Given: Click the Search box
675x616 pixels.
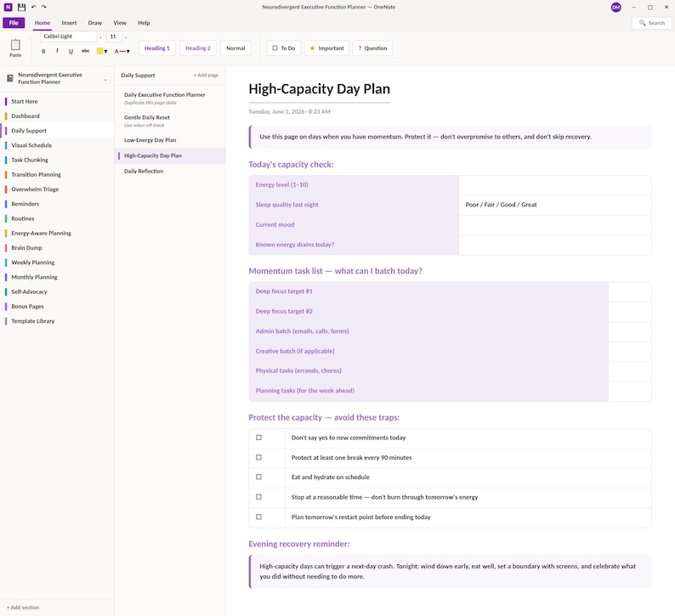Looking at the screenshot, I should [x=651, y=23].
